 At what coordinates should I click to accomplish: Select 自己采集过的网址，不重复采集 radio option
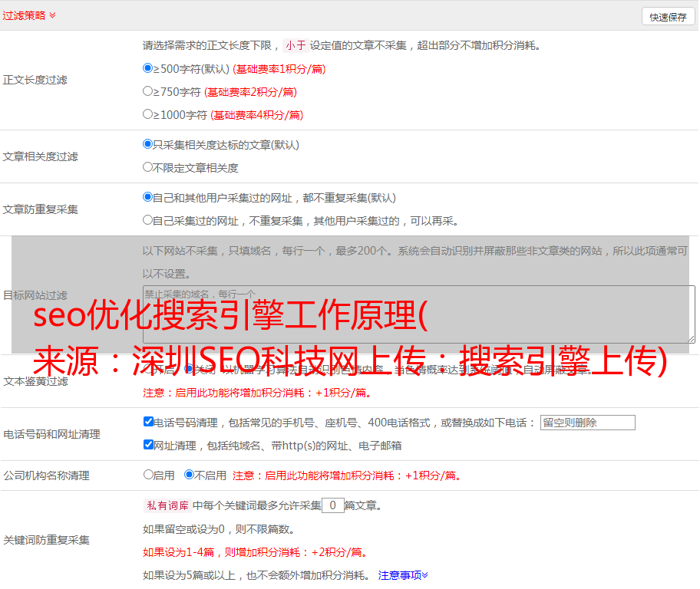(147, 220)
